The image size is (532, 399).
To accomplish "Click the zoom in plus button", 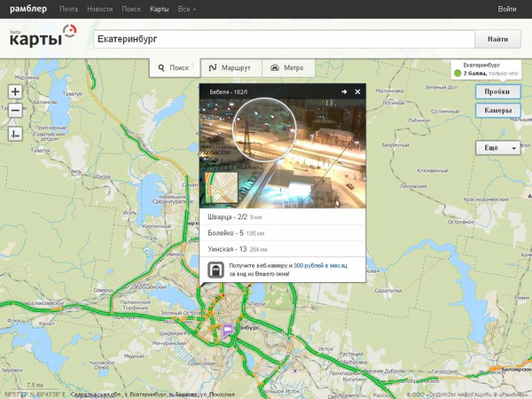I will coord(15,92).
